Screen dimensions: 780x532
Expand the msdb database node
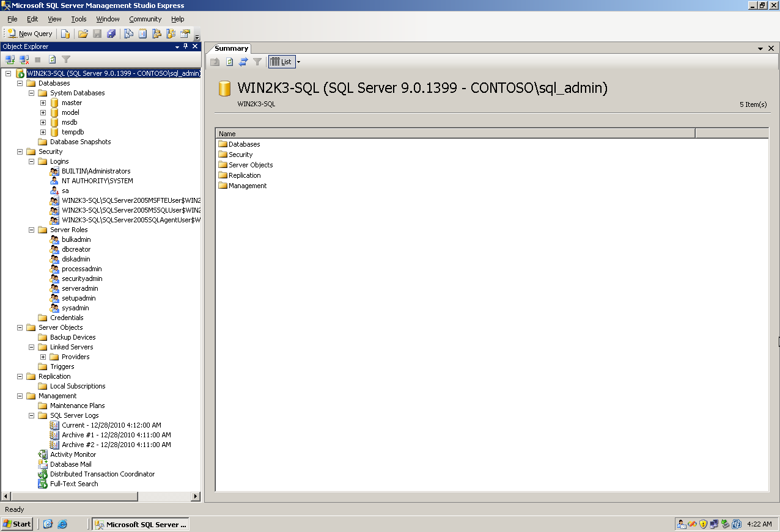(x=43, y=122)
